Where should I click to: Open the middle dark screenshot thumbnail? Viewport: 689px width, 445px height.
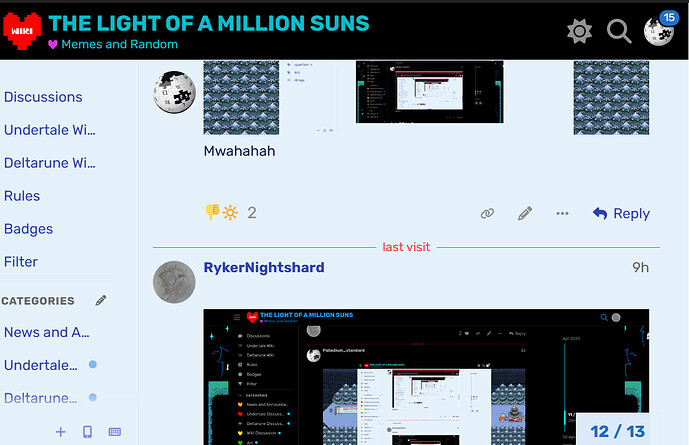[x=430, y=92]
